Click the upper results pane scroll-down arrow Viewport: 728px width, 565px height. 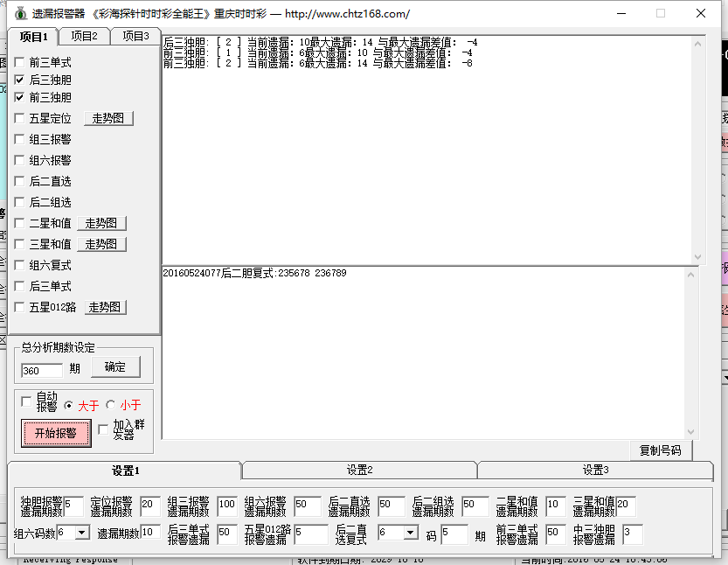tap(697, 256)
